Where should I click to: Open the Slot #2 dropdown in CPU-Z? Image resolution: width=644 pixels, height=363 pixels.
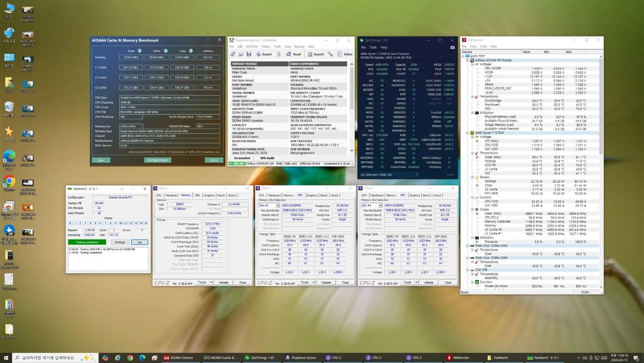(x=277, y=205)
